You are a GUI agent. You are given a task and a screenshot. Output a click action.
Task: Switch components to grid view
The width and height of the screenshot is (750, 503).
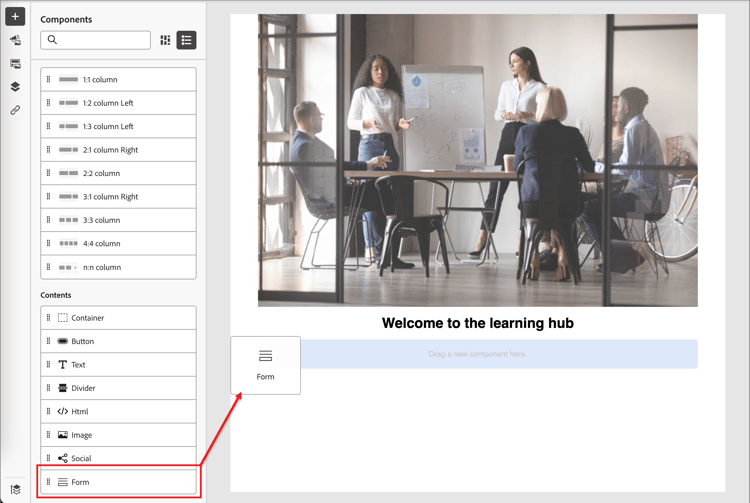click(x=165, y=40)
